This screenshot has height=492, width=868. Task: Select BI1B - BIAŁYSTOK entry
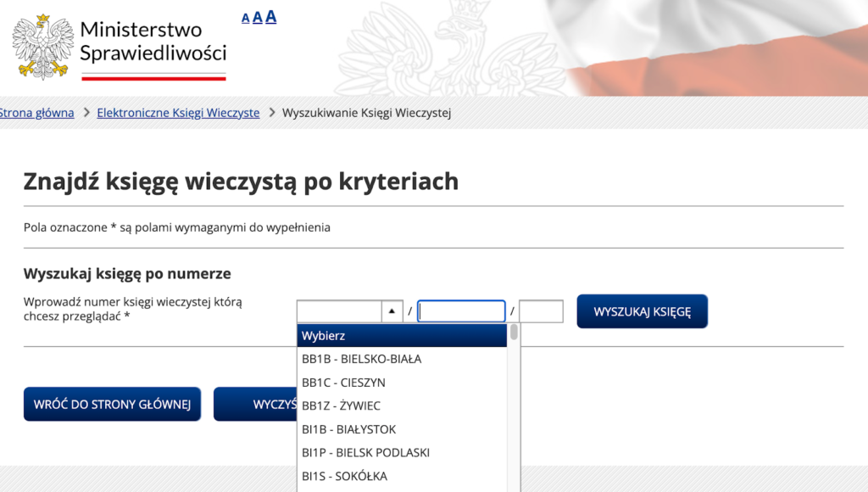348,429
